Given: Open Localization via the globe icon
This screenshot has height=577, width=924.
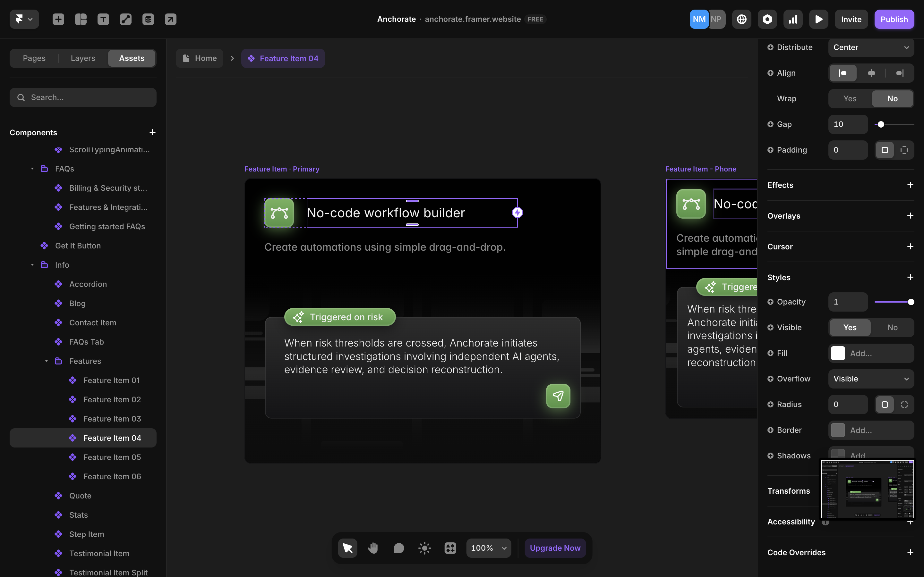Looking at the screenshot, I should 741,19.
